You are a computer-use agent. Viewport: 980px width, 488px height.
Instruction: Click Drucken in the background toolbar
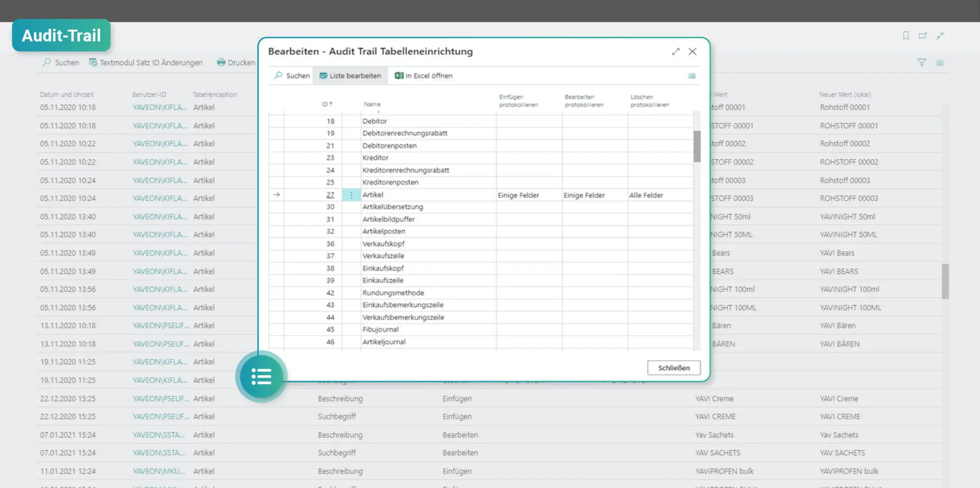point(236,63)
